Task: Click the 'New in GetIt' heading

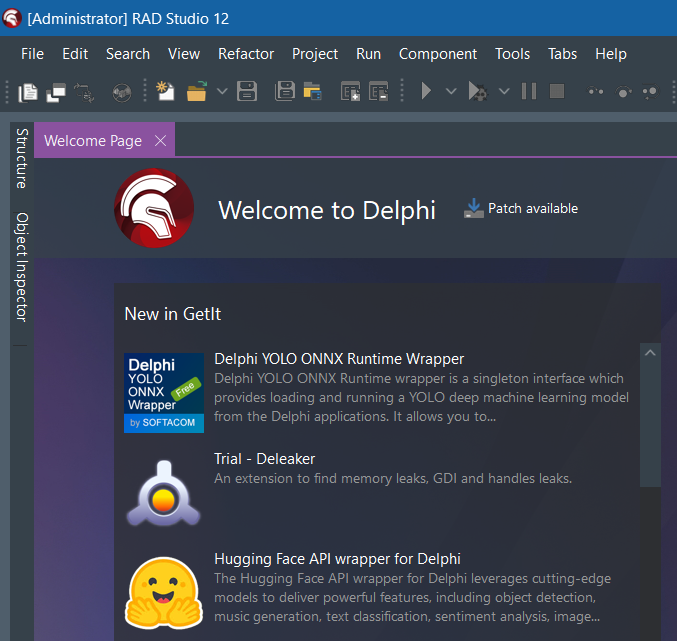Action: click(173, 314)
